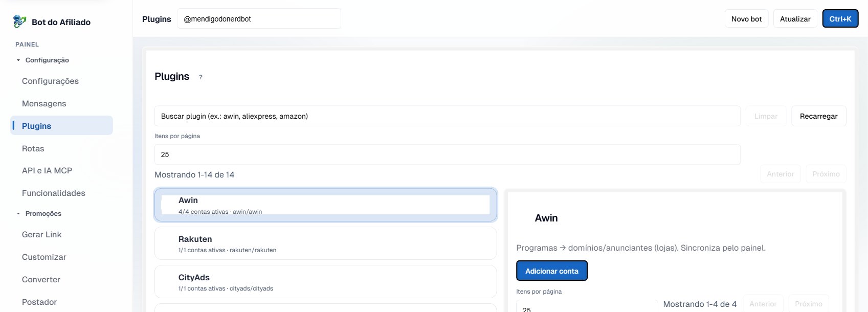Viewport: 868px width, 312px height.
Task: Click the 1/1 contas ativas · cityads/cityads text
Action: pyautogui.click(x=226, y=288)
